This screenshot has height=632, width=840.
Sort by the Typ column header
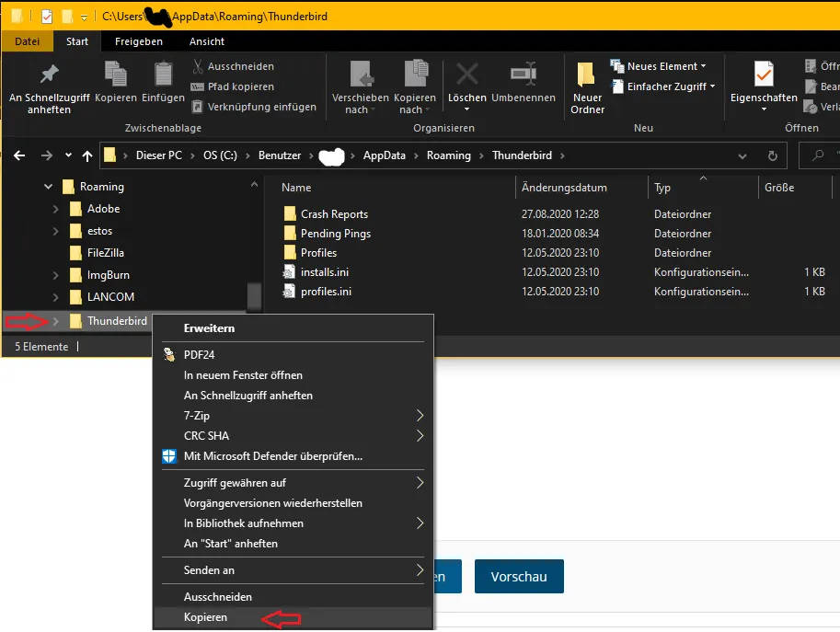(x=662, y=188)
